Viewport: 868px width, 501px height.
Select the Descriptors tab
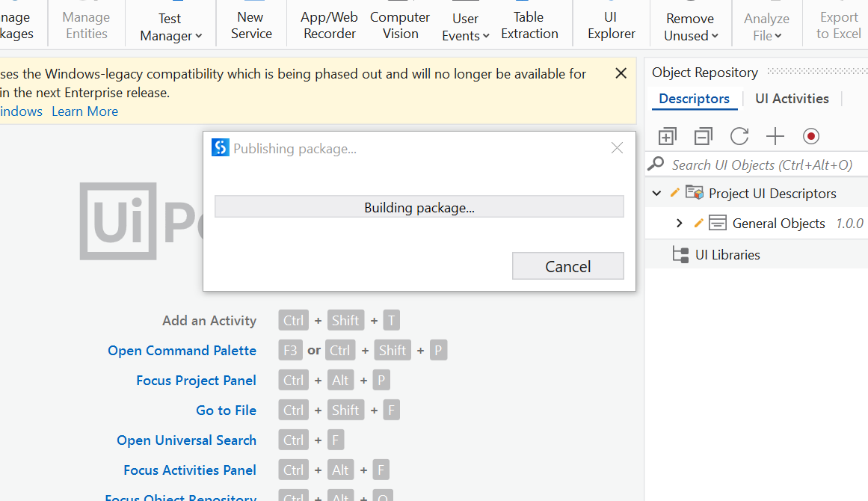coord(694,99)
